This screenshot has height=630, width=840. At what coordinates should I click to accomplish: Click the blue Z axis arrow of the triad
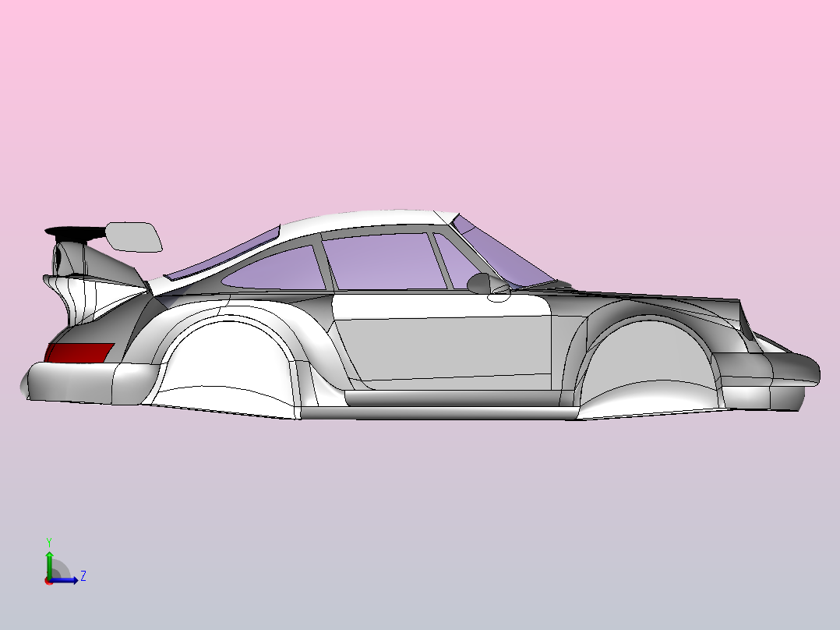point(65,579)
